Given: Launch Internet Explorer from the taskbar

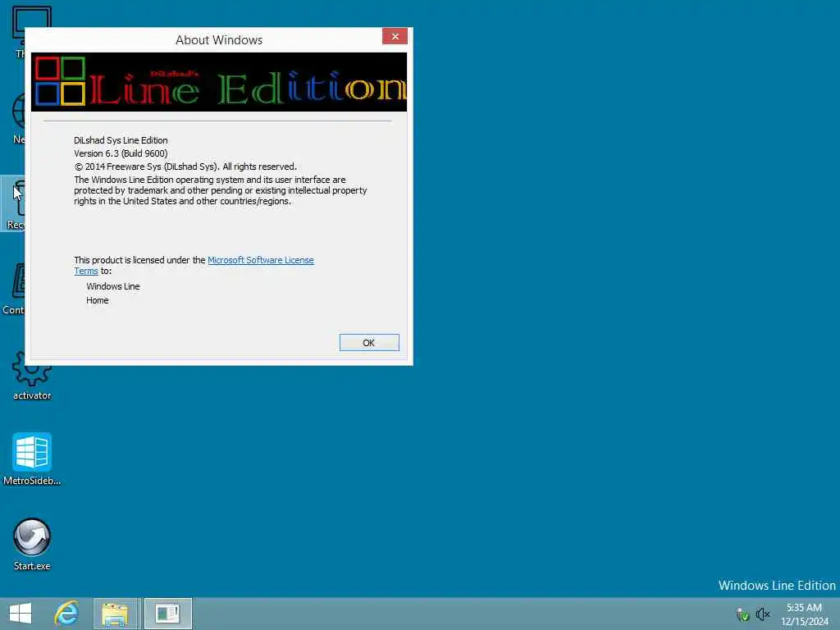Looking at the screenshot, I should [x=67, y=614].
